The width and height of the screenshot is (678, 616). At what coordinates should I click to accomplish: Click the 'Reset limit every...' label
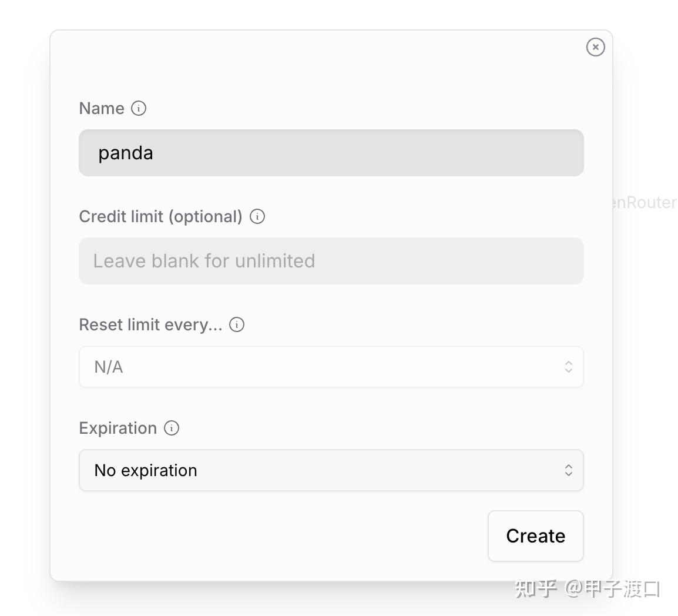(x=150, y=324)
